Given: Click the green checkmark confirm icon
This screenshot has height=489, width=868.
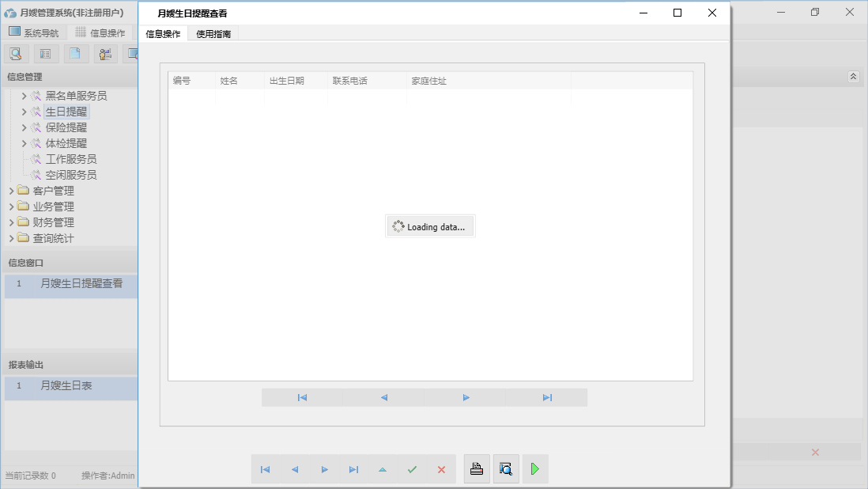Looking at the screenshot, I should tap(412, 470).
